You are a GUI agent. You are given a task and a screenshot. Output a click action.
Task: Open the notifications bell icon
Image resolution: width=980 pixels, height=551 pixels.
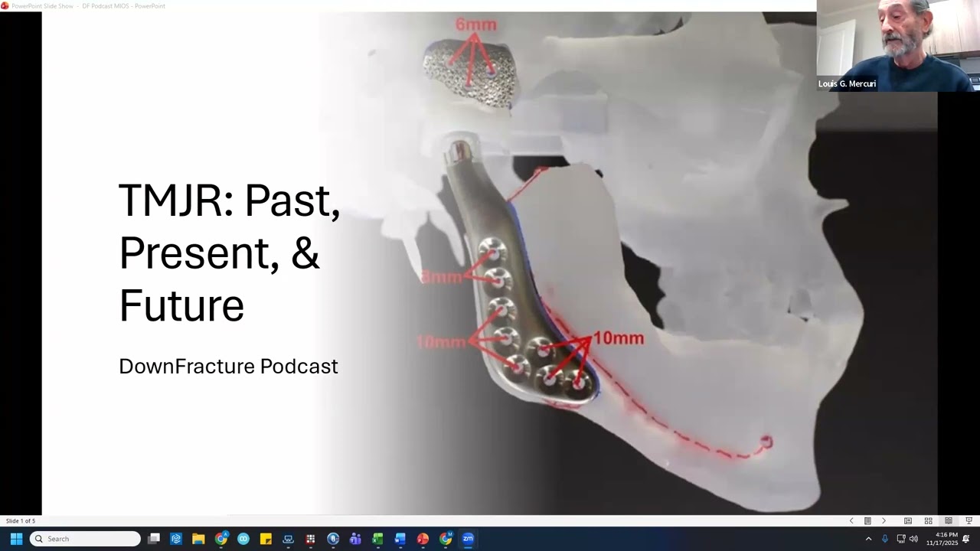tap(966, 539)
